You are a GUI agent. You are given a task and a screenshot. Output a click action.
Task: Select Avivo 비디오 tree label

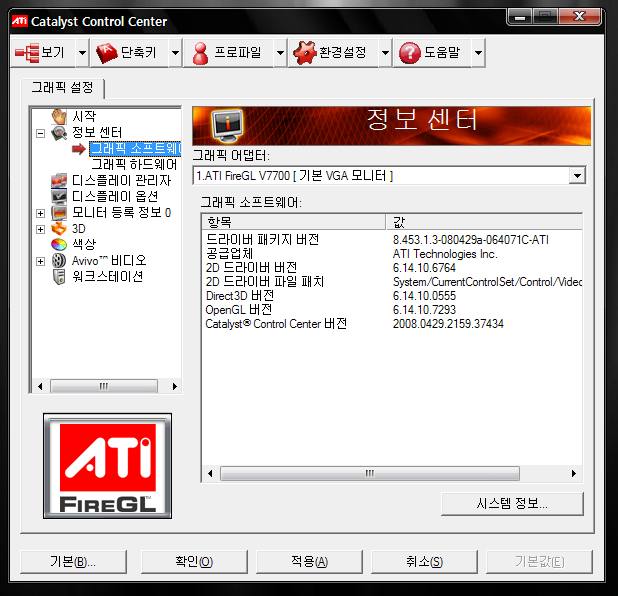tap(109, 261)
